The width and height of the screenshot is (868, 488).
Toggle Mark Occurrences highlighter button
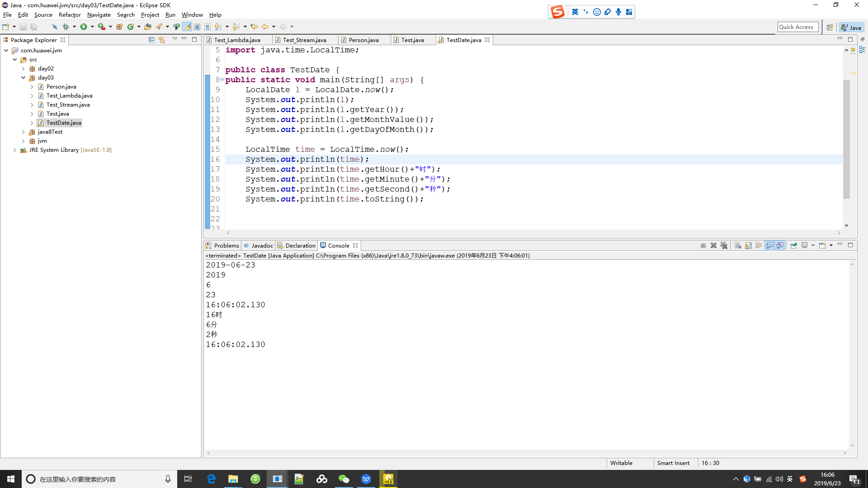pos(187,27)
